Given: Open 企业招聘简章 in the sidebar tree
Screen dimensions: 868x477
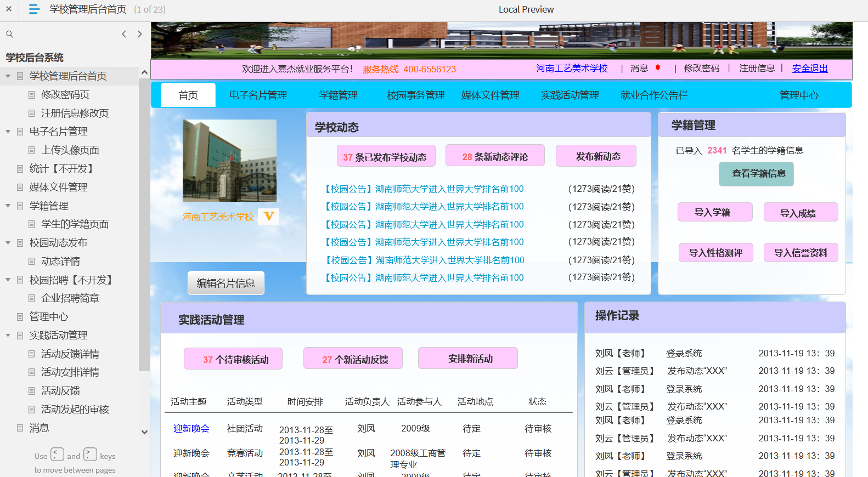Looking at the screenshot, I should (x=70, y=298).
